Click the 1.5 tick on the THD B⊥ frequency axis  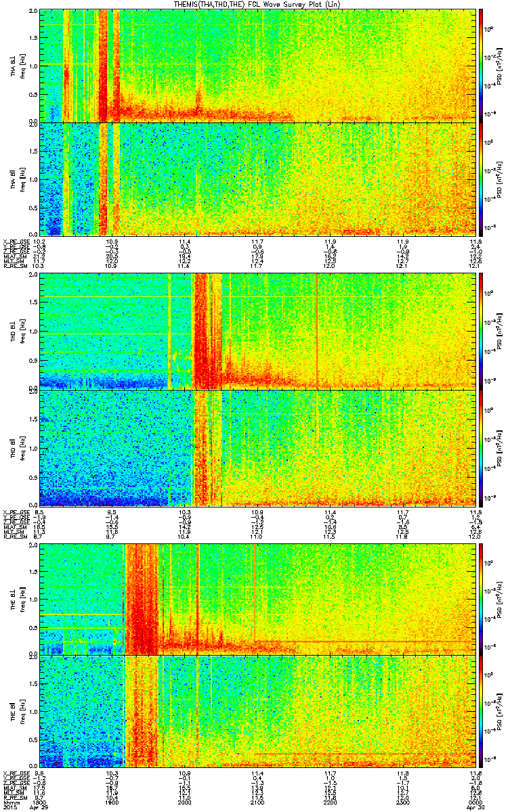(33, 302)
